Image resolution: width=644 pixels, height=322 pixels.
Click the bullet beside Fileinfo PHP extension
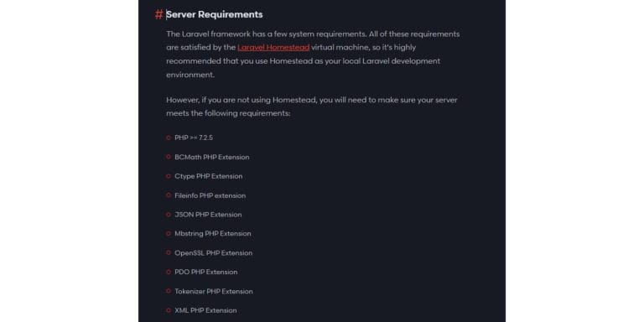coord(169,195)
